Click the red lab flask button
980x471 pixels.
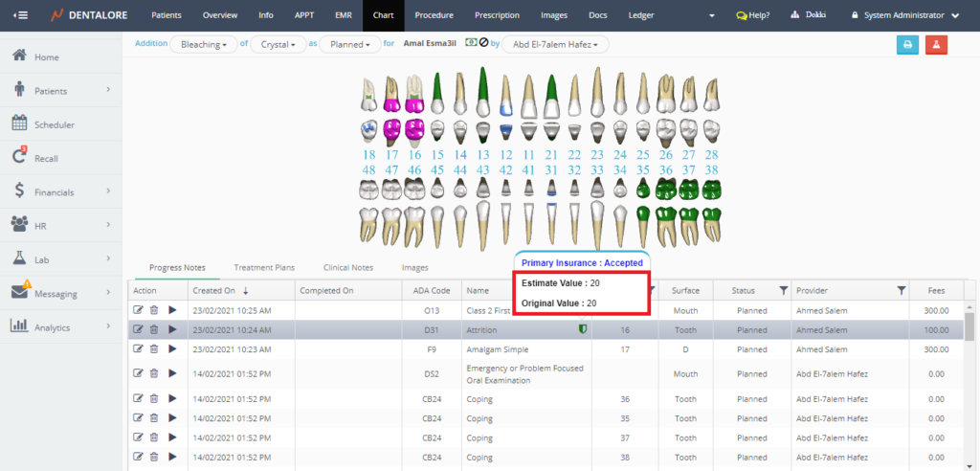[936, 45]
